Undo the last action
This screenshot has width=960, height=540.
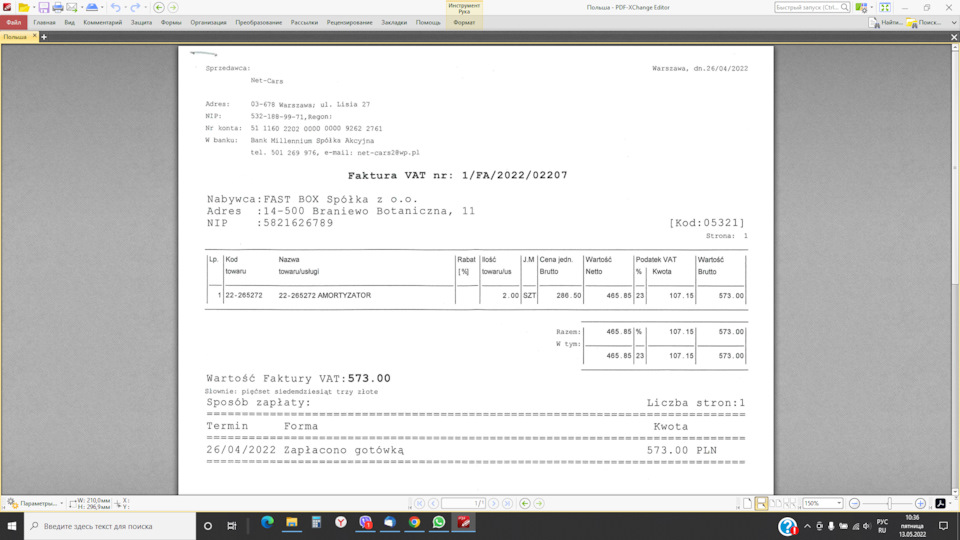click(115, 7)
